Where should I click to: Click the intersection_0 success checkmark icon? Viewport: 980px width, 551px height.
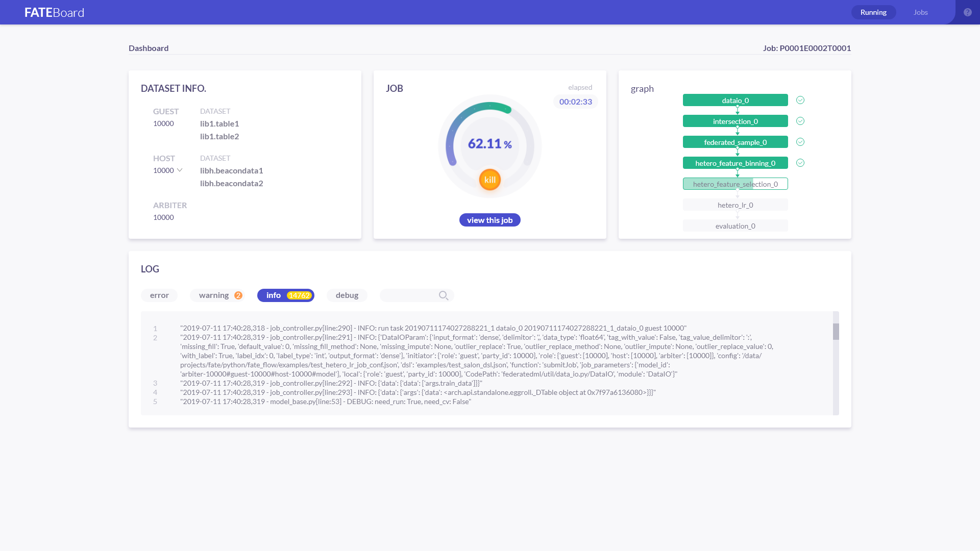[800, 121]
